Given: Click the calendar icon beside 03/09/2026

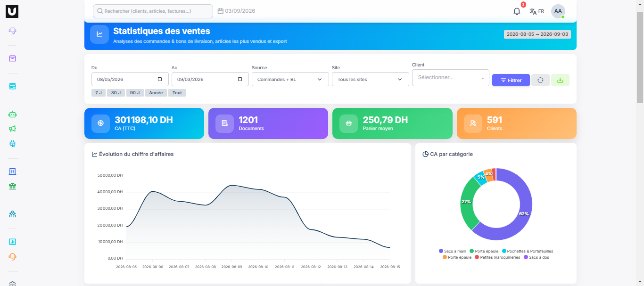Looking at the screenshot, I should [x=220, y=11].
